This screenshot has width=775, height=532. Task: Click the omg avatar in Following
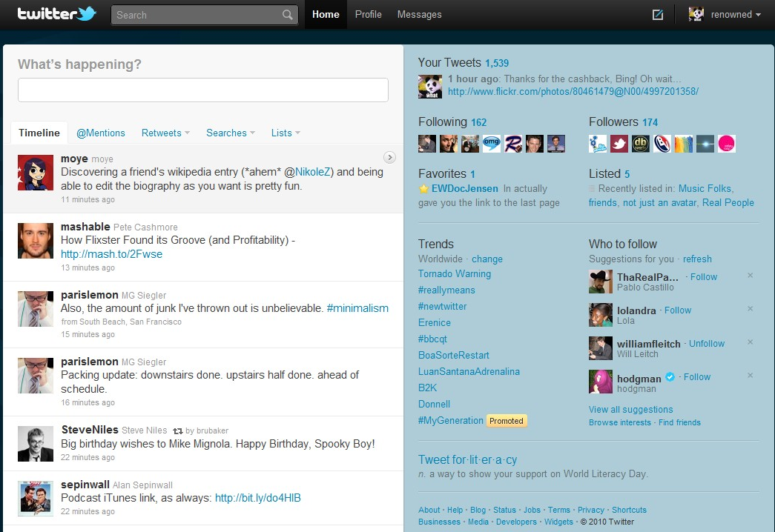pyautogui.click(x=492, y=144)
